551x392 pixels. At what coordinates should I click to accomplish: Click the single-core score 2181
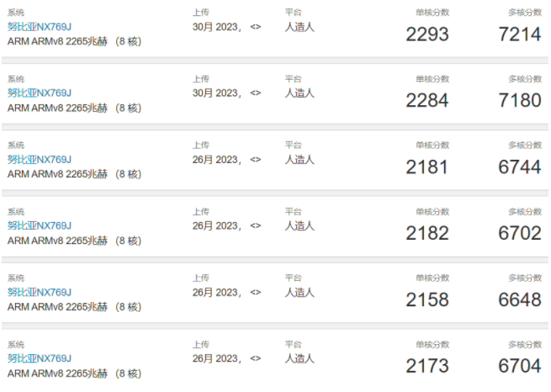(427, 167)
